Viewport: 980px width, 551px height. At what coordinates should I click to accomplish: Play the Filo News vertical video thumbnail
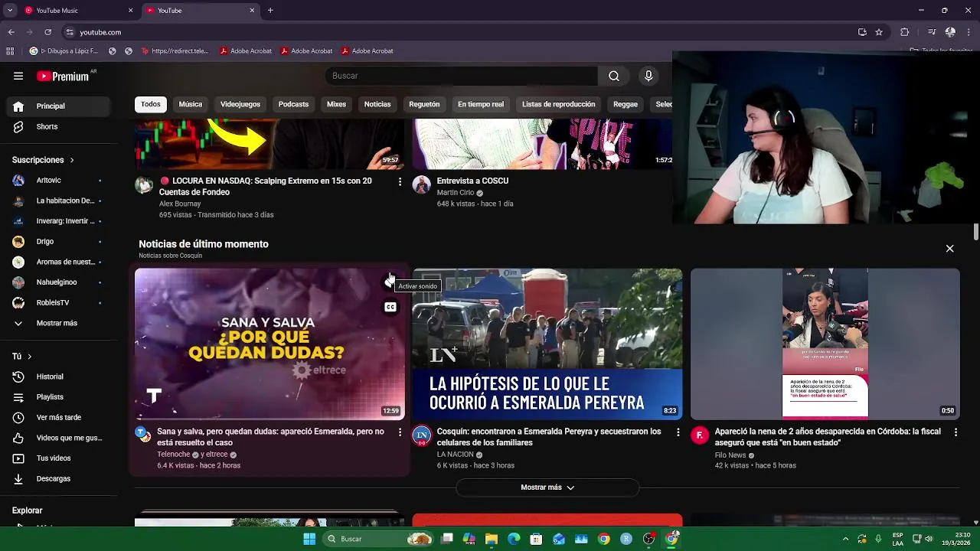825,343
